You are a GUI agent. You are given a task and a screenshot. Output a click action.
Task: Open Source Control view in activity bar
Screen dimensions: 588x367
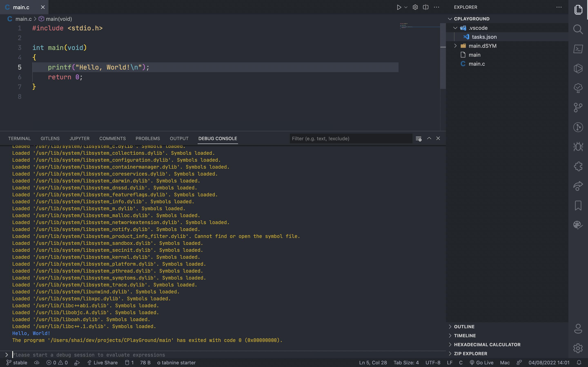[578, 107]
